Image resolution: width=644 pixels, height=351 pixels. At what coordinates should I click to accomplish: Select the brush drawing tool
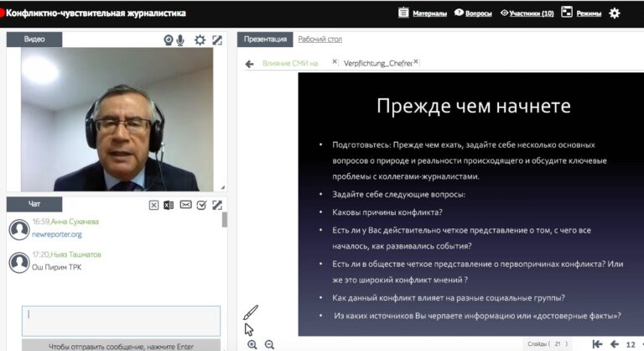point(251,312)
